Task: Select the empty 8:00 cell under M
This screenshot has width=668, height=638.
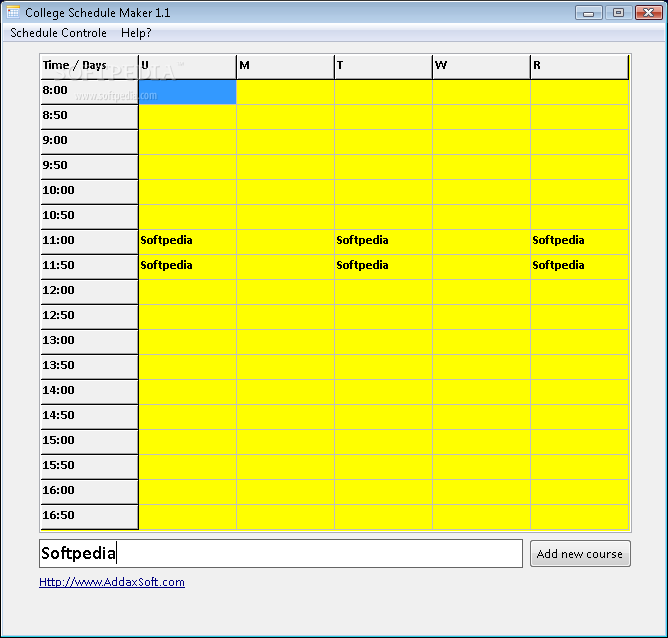Action: pos(285,92)
